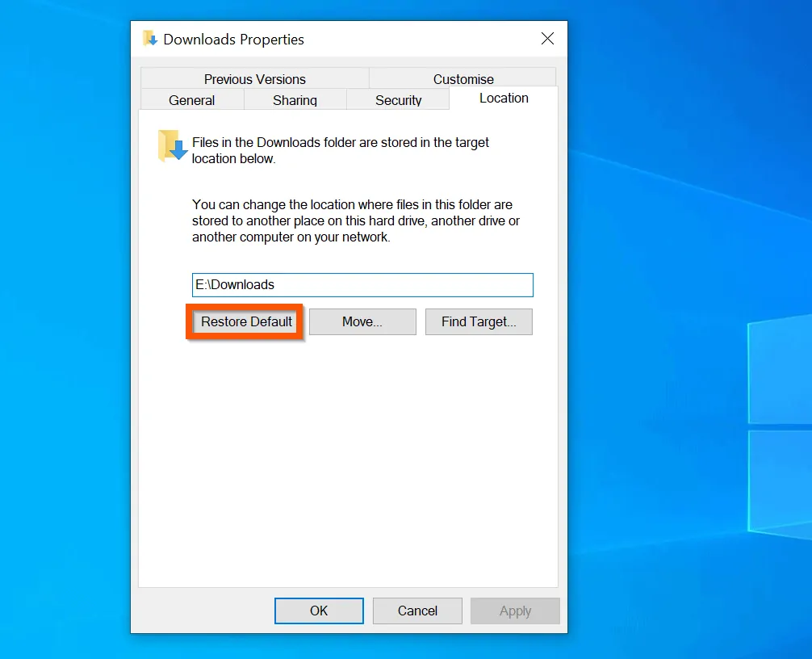Viewport: 812px width, 659px height.
Task: Switch to the General tab
Action: point(191,99)
